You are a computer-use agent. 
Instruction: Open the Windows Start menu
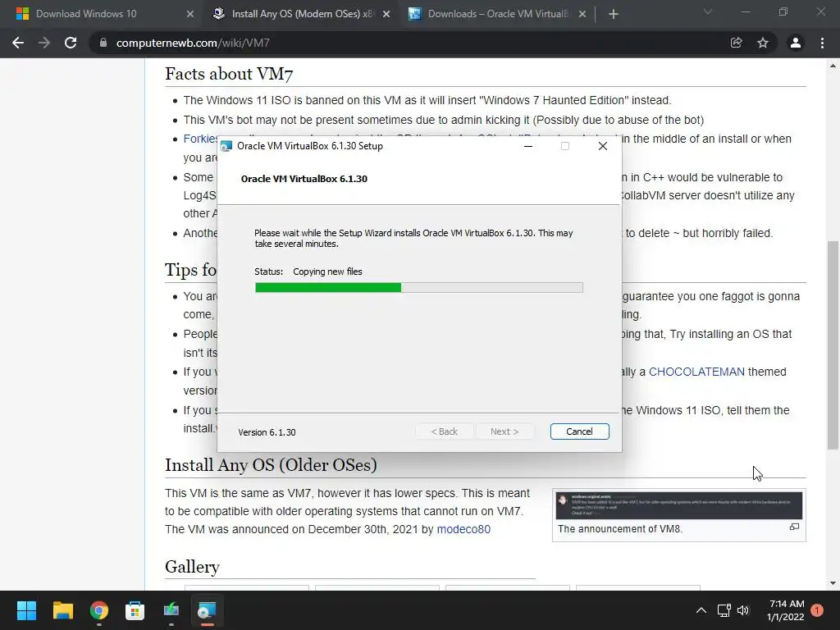pyautogui.click(x=26, y=610)
